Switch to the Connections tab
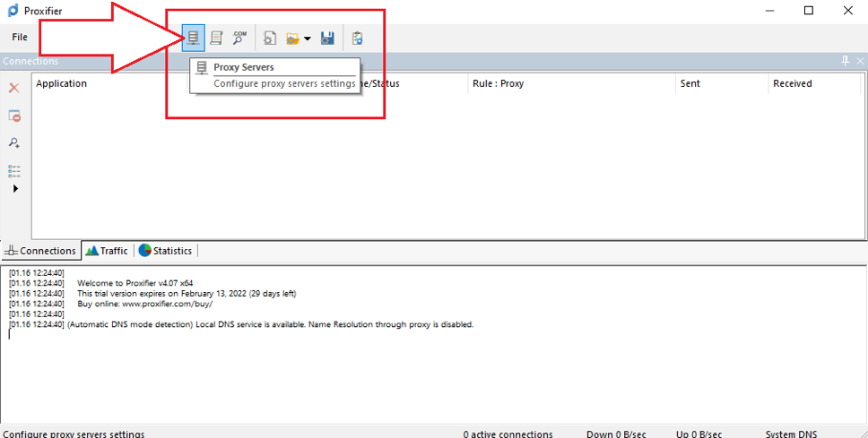This screenshot has width=868, height=438. coord(41,251)
